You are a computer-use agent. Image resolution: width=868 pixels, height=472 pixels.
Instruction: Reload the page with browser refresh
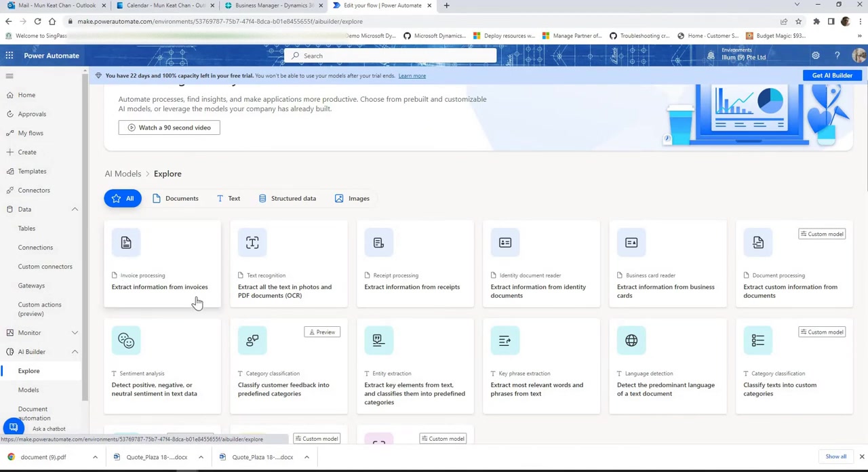tap(37, 22)
